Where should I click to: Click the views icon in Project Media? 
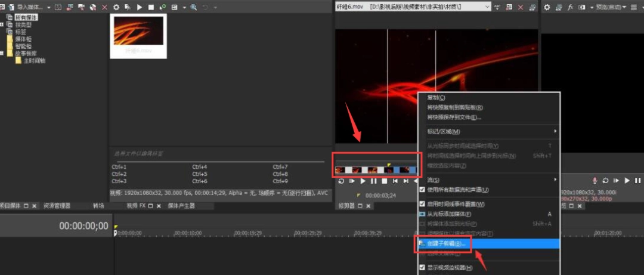pos(175,7)
